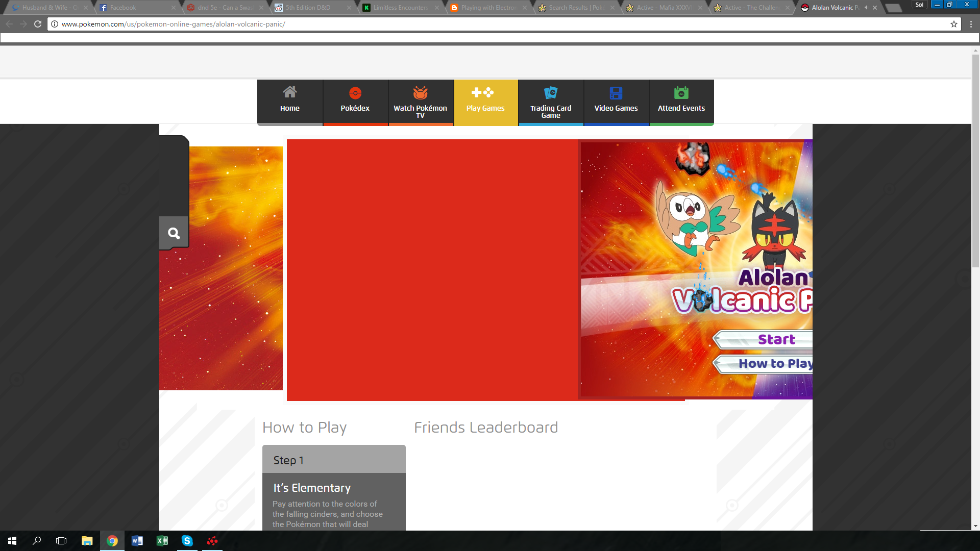Open Skype from the taskbar
This screenshot has width=980, height=551.
coord(187,541)
